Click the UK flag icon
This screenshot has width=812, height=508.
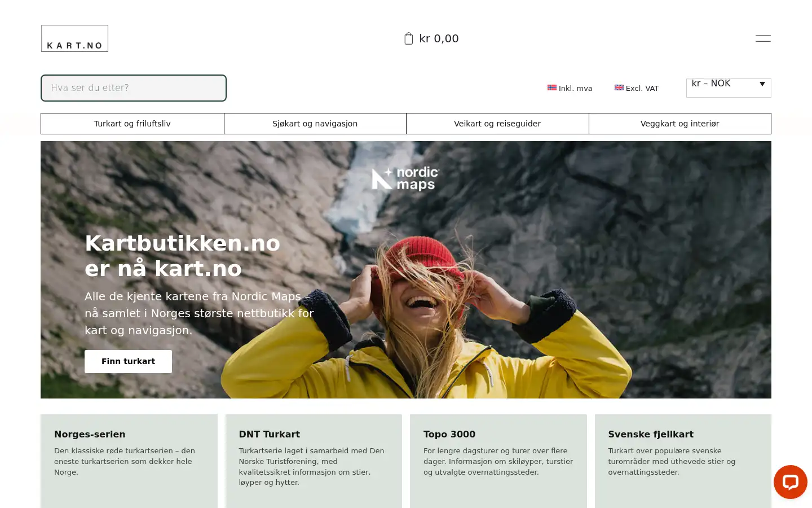619,87
